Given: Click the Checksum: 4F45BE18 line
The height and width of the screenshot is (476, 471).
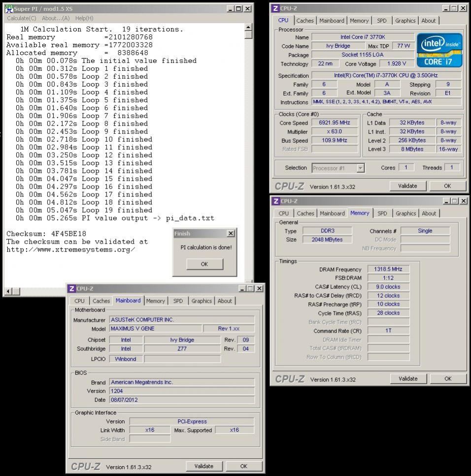Looking at the screenshot, I should [x=46, y=234].
